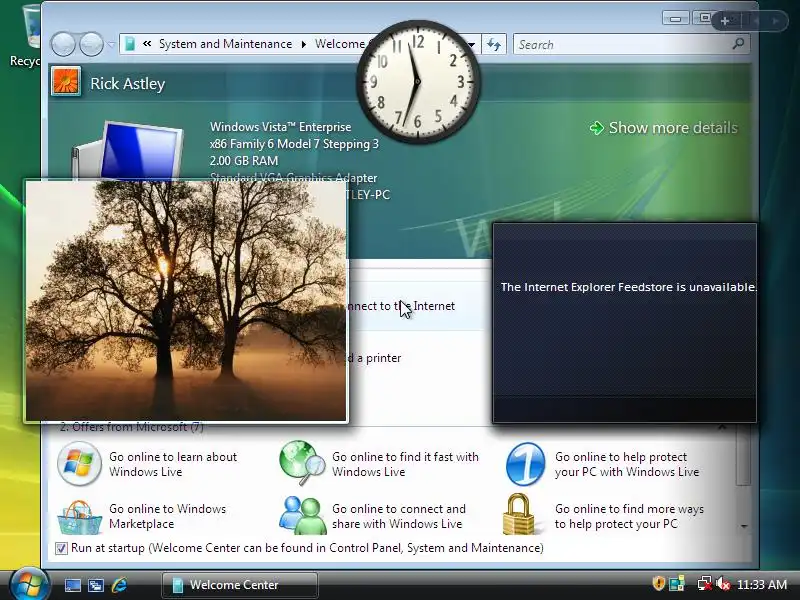The height and width of the screenshot is (600, 800).
Task: Click Add a printer item
Action: tap(375, 358)
